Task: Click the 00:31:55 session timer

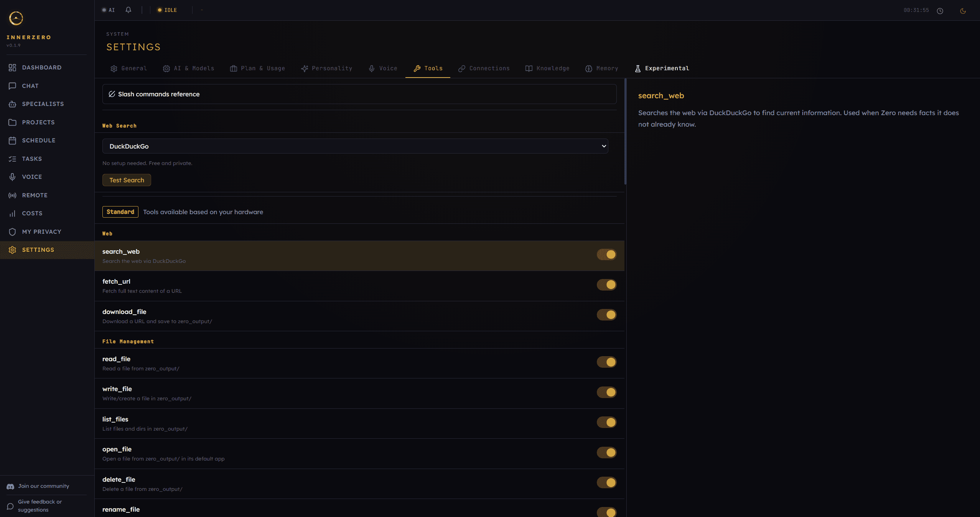Action: click(x=916, y=10)
